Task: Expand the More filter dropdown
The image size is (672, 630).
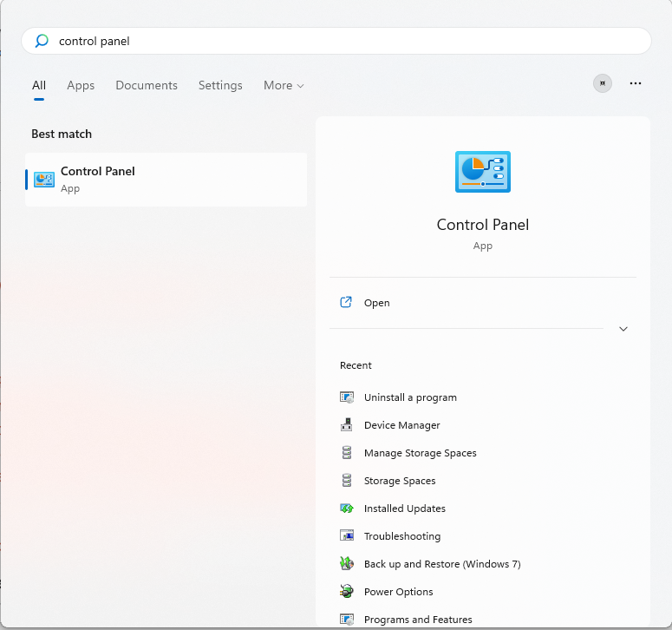Action: pyautogui.click(x=284, y=85)
